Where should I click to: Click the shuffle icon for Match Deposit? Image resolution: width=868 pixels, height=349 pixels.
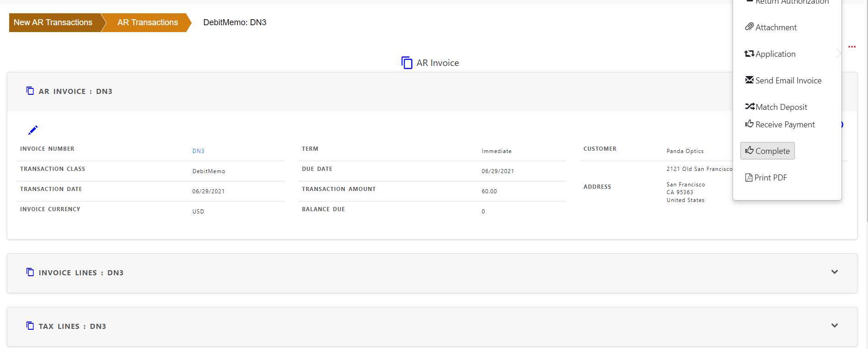[x=749, y=106]
